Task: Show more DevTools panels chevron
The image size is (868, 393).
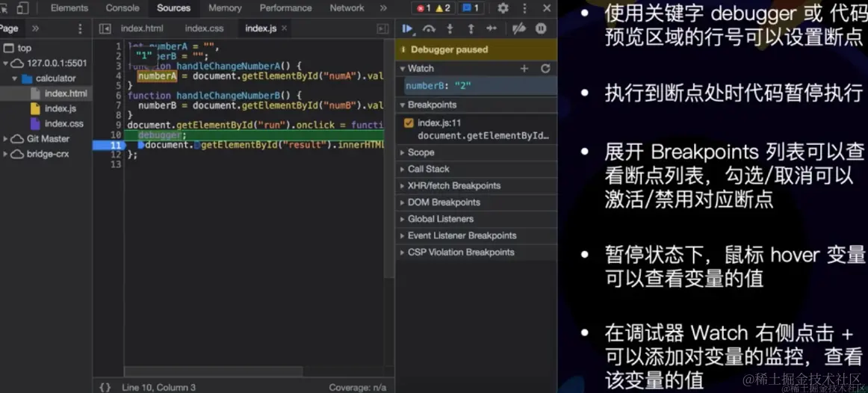Action: 384,8
